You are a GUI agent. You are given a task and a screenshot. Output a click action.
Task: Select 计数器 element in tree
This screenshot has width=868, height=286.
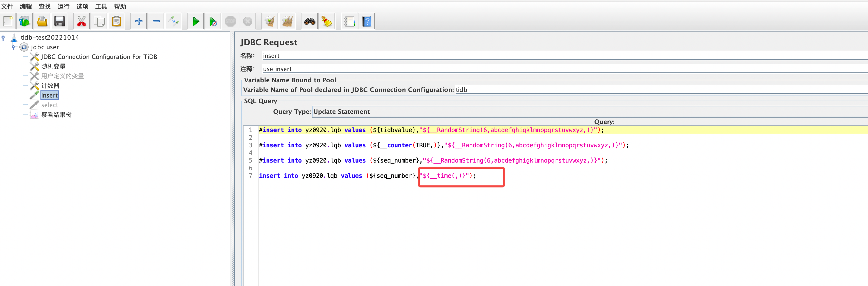50,86
